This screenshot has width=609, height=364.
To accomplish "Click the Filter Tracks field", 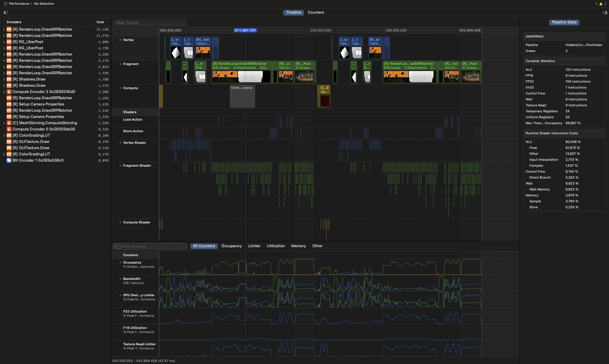I will [x=150, y=23].
